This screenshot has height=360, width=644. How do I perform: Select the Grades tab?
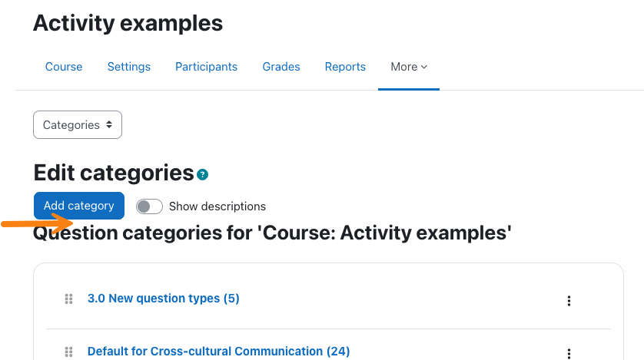281,67
